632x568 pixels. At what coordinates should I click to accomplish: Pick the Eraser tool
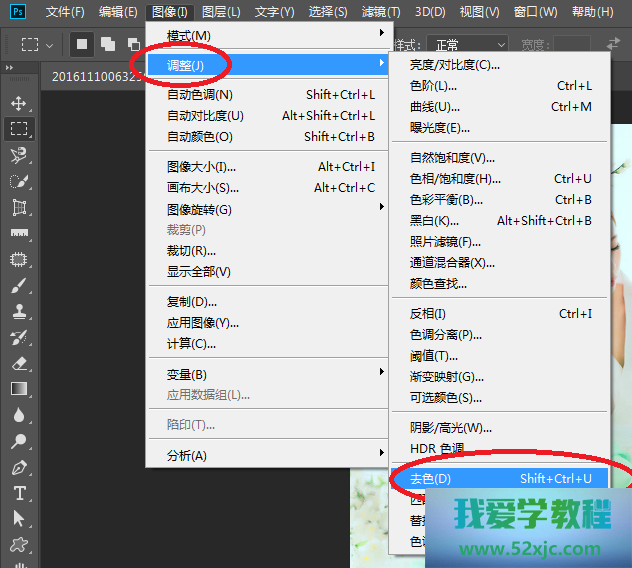pos(19,363)
